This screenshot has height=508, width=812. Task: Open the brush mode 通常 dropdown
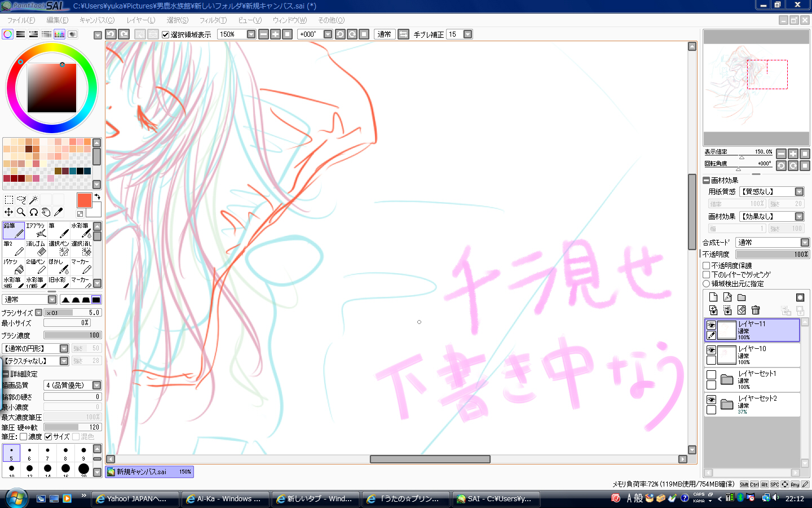(52, 300)
